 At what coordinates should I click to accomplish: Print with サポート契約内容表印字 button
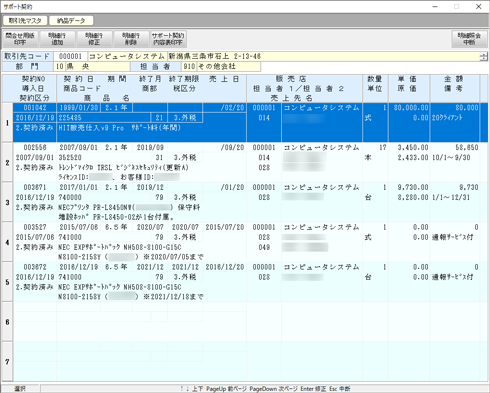(168, 39)
